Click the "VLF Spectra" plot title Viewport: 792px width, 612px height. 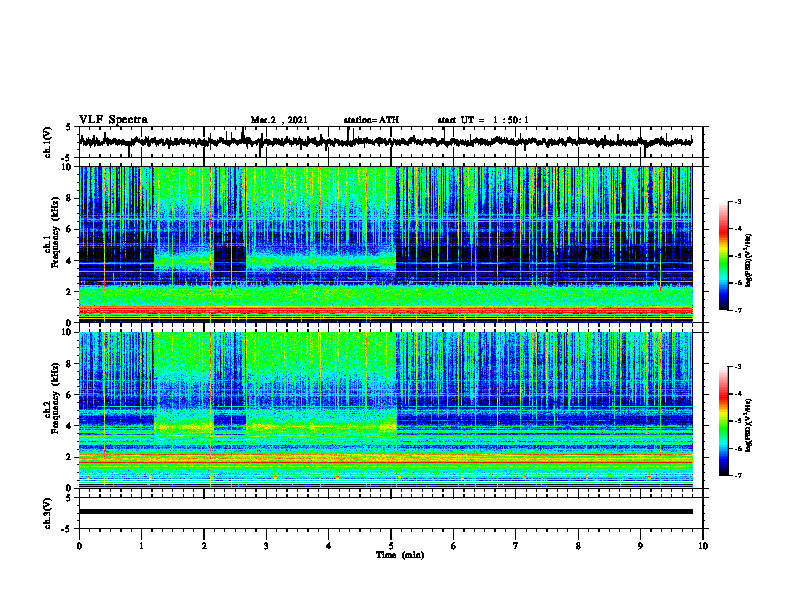point(113,120)
